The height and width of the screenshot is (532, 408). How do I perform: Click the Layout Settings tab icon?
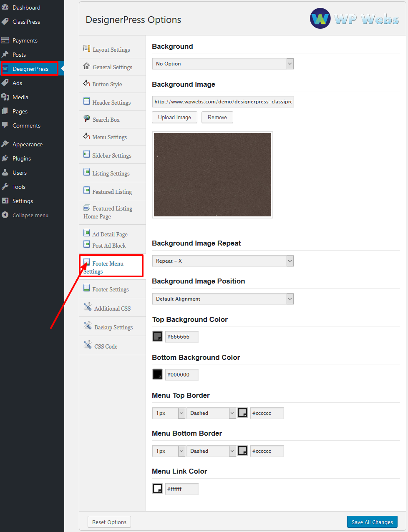point(87,48)
